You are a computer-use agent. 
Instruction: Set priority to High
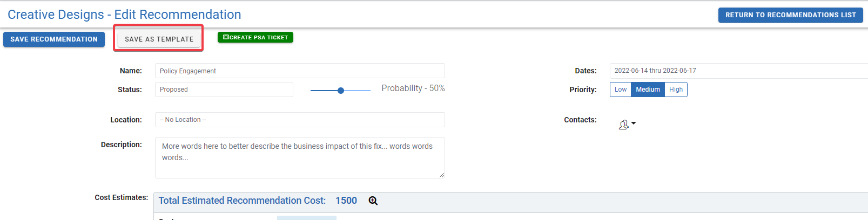click(x=676, y=90)
